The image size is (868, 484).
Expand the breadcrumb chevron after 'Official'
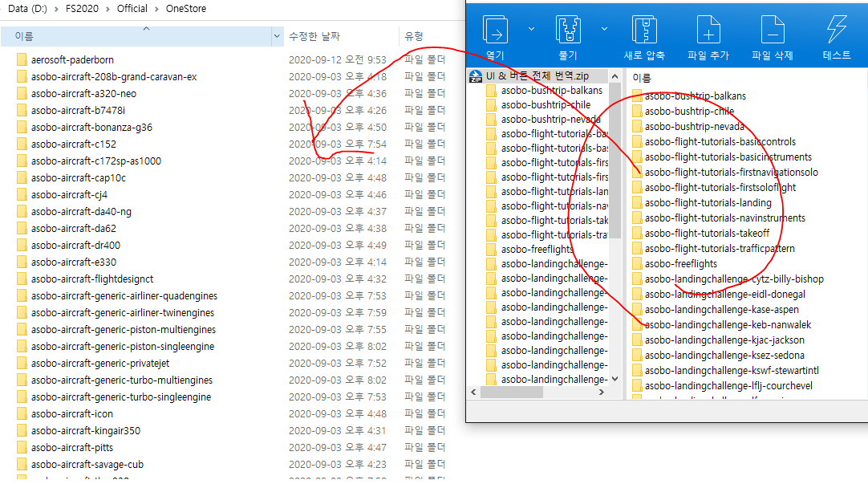point(156,9)
